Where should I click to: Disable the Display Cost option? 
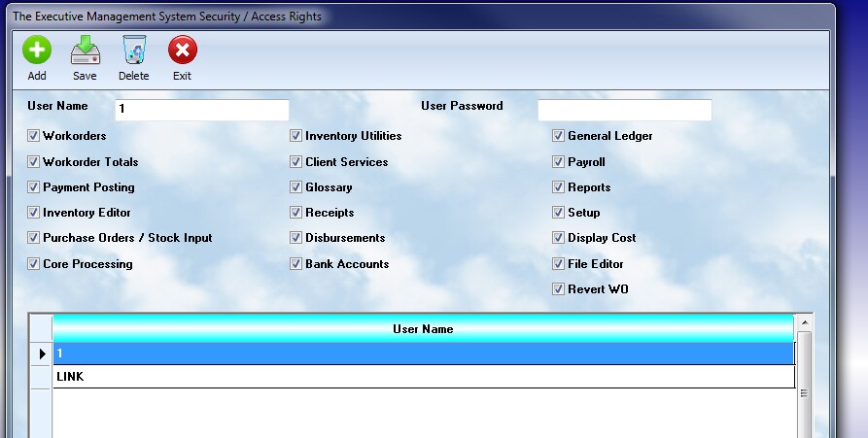point(559,238)
